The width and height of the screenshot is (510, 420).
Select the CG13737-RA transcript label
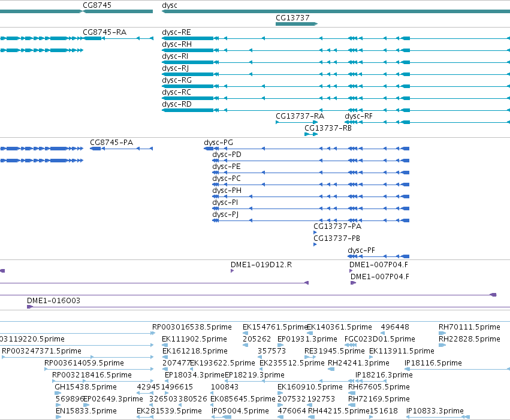click(x=300, y=116)
